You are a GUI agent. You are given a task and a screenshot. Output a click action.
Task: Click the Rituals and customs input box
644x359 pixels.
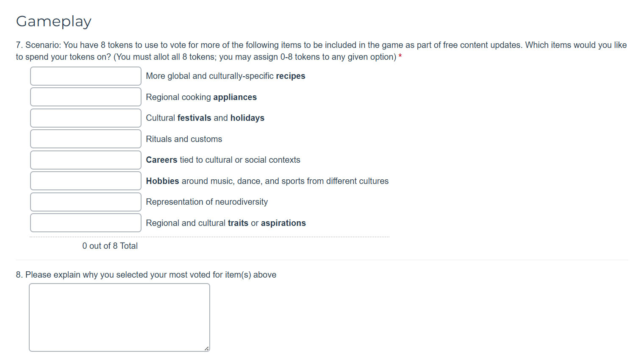pos(86,139)
